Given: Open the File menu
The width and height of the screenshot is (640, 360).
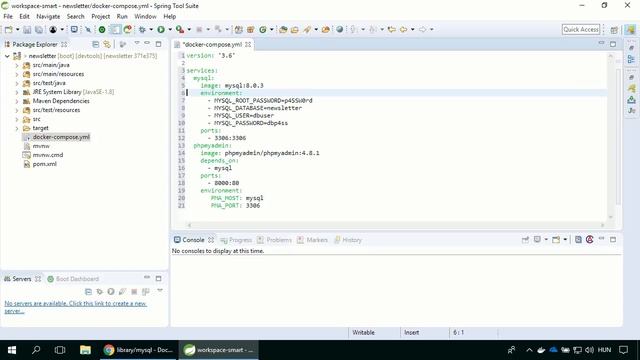Looking at the screenshot, I should tap(8, 16).
